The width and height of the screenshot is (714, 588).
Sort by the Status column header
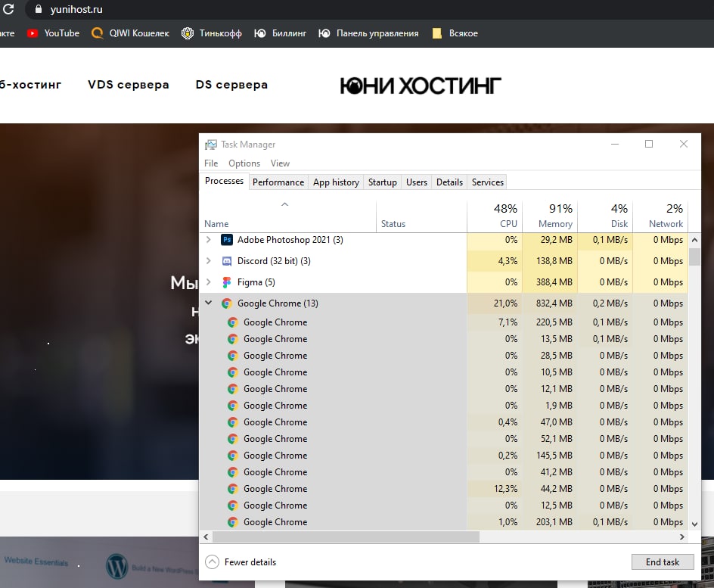[421, 216]
